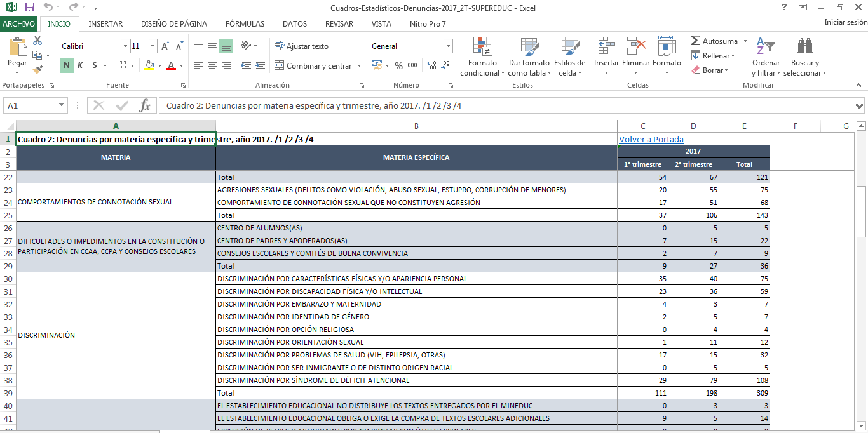Open the ARCHIVO menu

click(19, 24)
